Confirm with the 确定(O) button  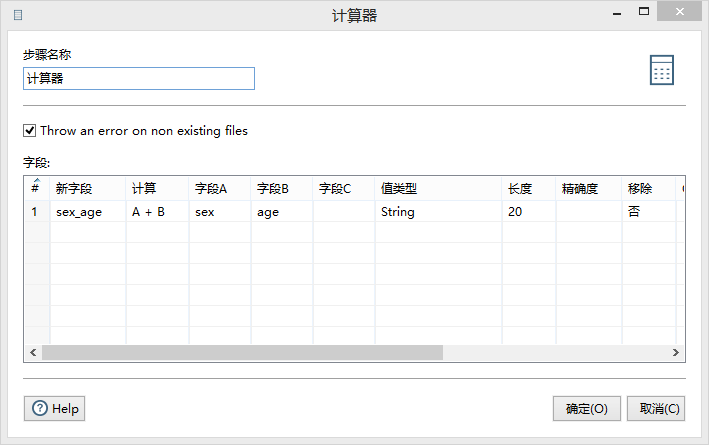click(x=586, y=408)
